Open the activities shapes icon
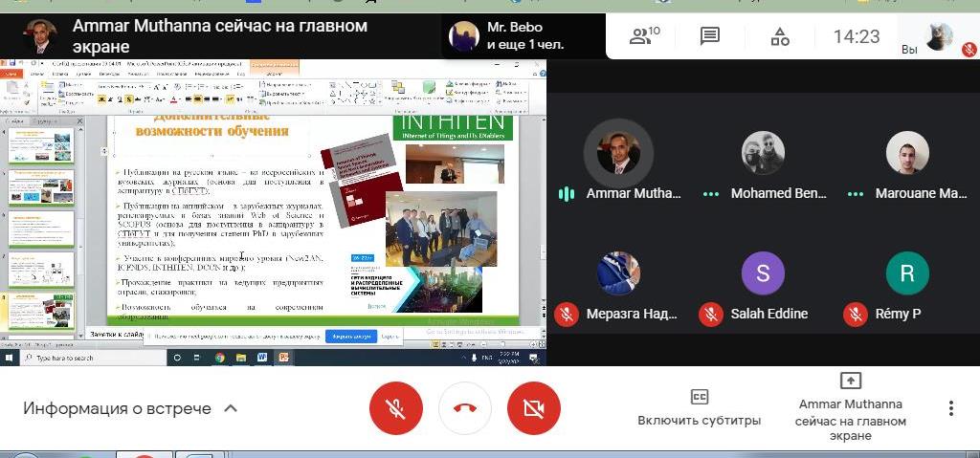The height and width of the screenshot is (458, 980). click(780, 36)
